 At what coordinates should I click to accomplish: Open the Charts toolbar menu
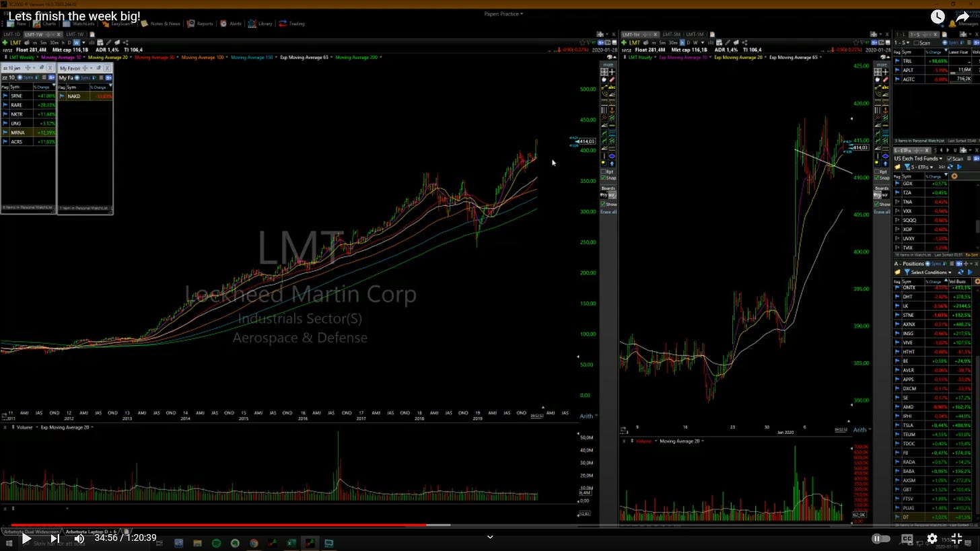pos(44,24)
